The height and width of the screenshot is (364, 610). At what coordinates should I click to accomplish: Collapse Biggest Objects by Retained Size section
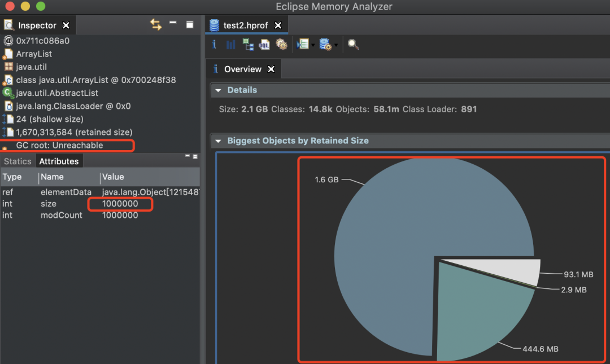coord(217,141)
